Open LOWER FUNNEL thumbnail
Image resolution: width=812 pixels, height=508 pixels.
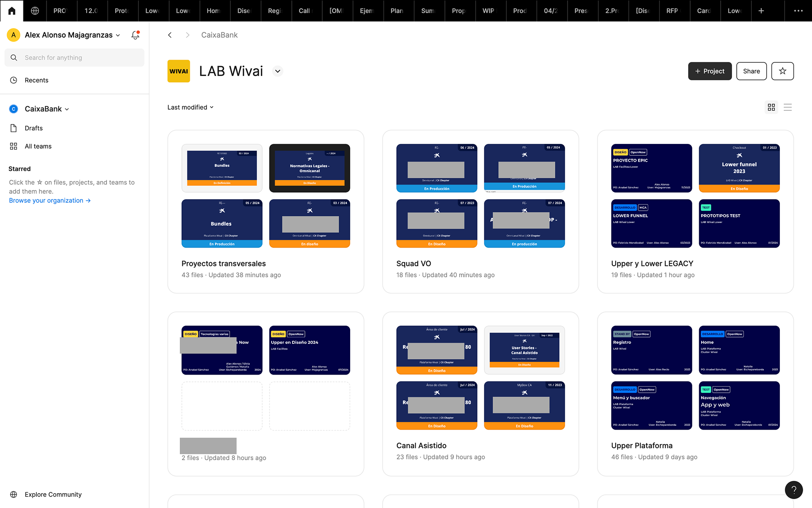point(651,224)
